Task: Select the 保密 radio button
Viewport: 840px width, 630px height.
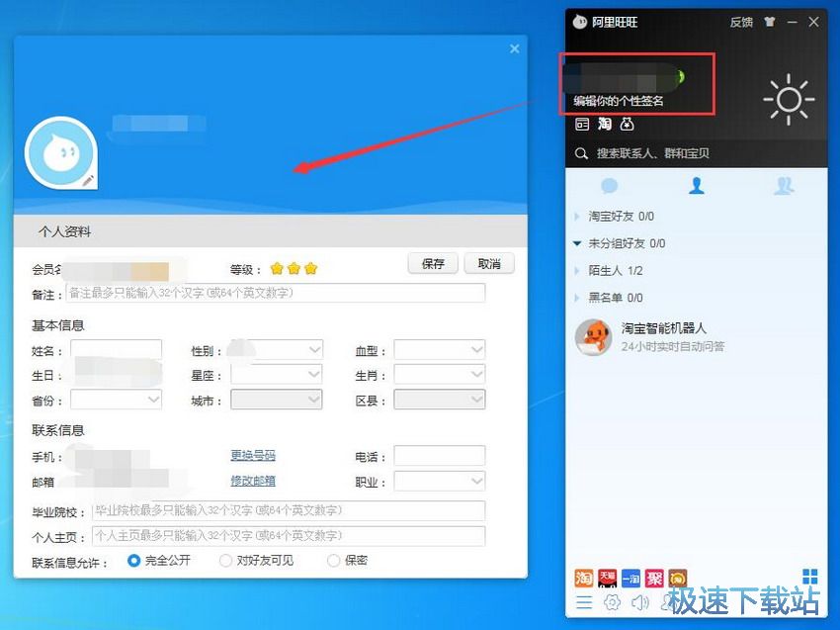Action: tap(333, 561)
